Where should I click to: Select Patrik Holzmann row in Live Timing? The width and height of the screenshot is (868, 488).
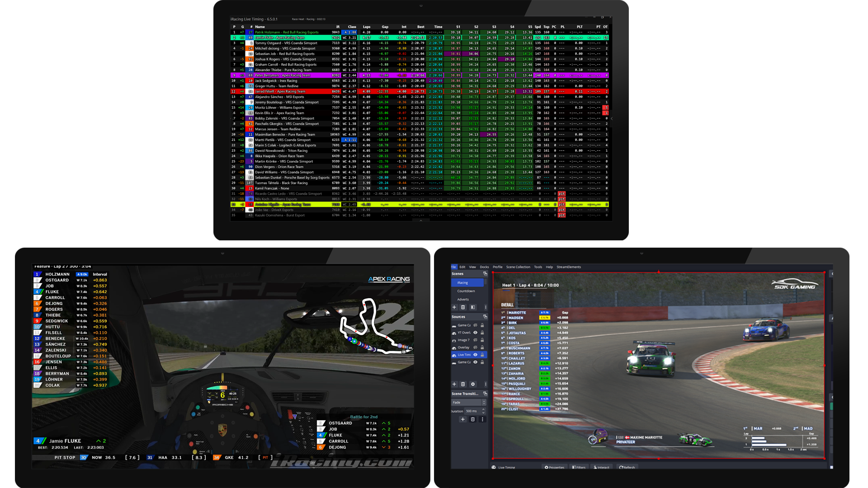coord(420,32)
